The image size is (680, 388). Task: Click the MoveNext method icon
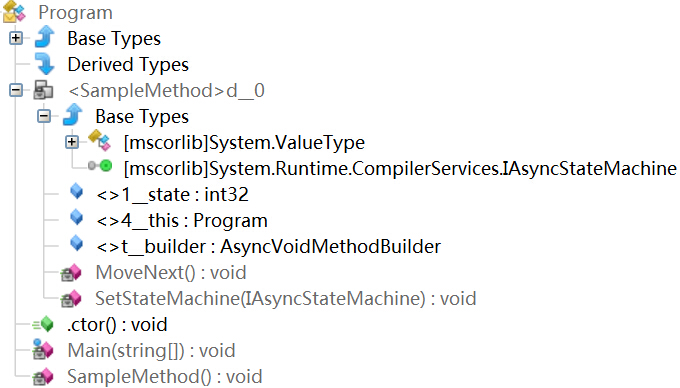(x=71, y=273)
